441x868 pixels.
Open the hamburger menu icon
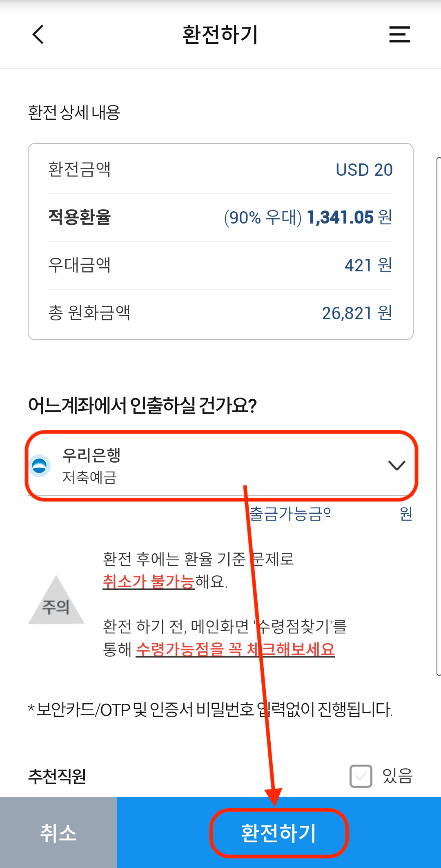pyautogui.click(x=399, y=34)
